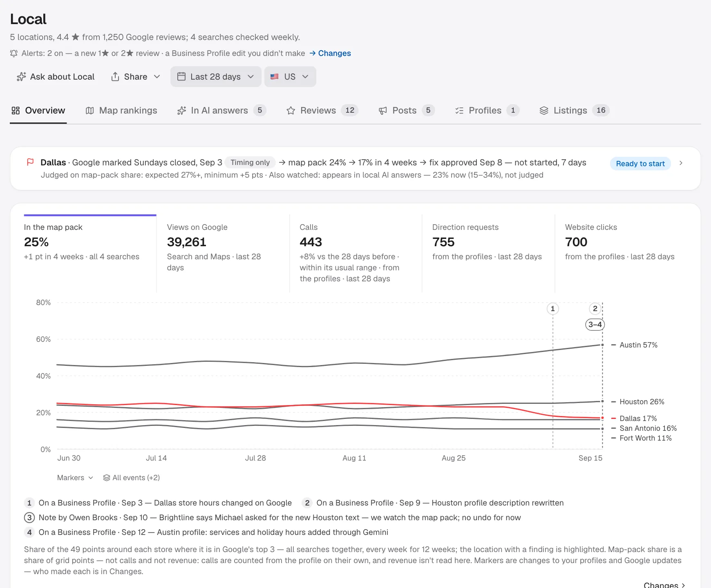711x588 pixels.
Task: Click the Ready to start button
Action: point(640,164)
